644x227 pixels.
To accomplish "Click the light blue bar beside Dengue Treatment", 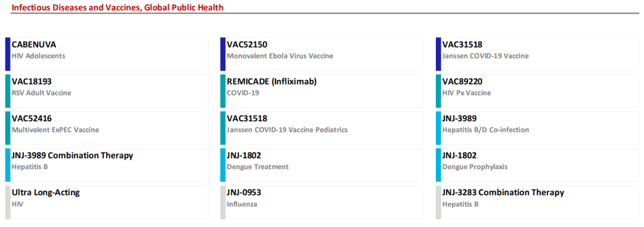I will point(223,165).
